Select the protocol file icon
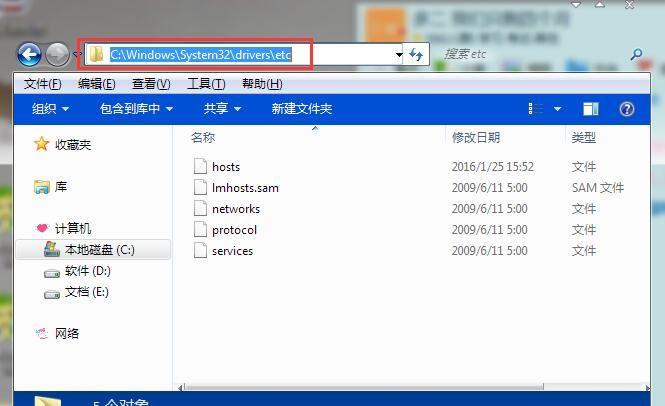 click(200, 230)
